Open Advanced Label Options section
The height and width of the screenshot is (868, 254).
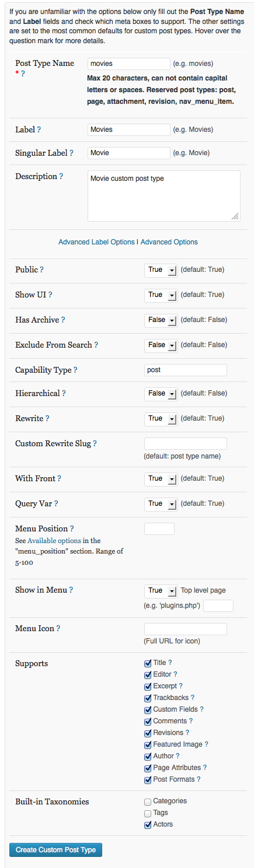[x=96, y=242]
